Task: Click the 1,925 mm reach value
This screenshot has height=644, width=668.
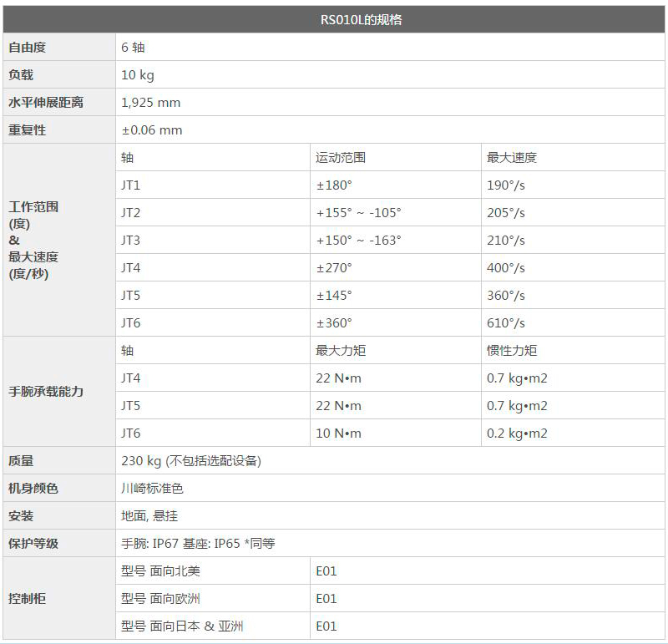Action: (x=151, y=103)
